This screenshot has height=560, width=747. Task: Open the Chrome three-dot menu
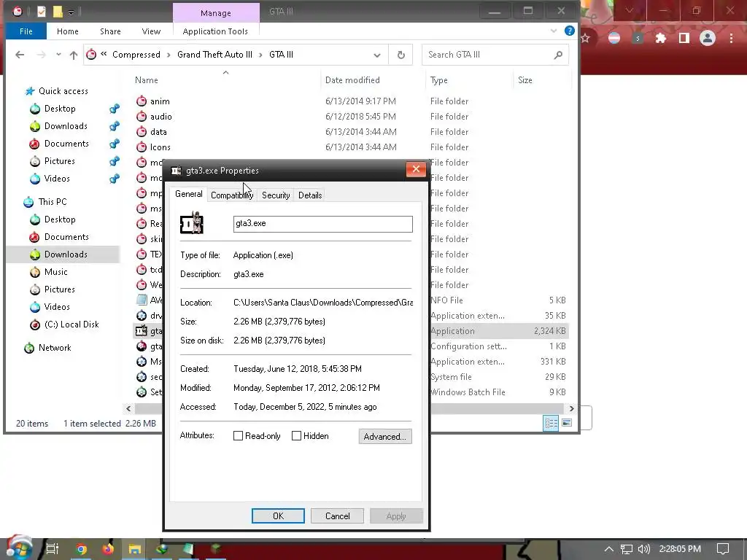(731, 38)
